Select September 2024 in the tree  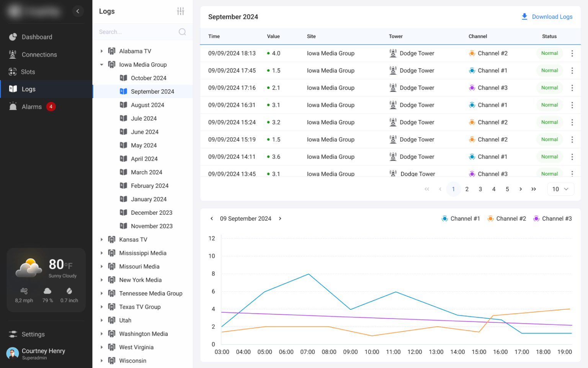tap(143, 91)
